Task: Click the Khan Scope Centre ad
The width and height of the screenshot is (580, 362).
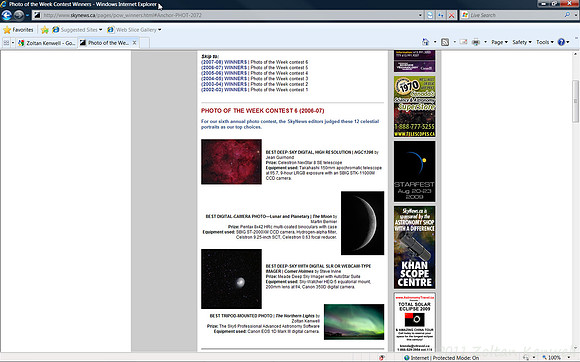Action: pos(415,247)
